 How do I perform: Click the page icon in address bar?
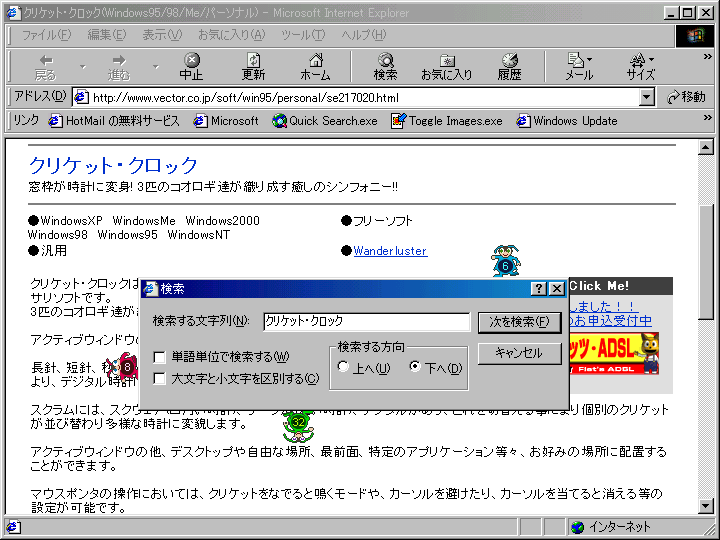[x=81, y=97]
